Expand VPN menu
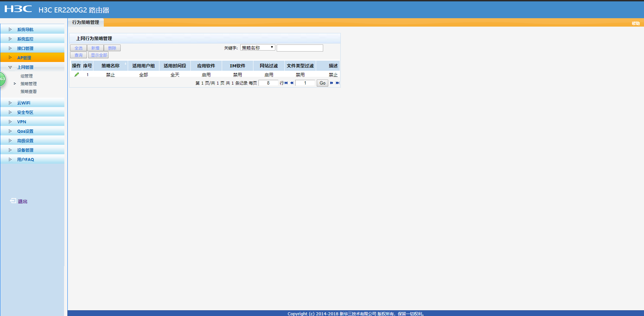The height and width of the screenshot is (316, 644). (32, 122)
